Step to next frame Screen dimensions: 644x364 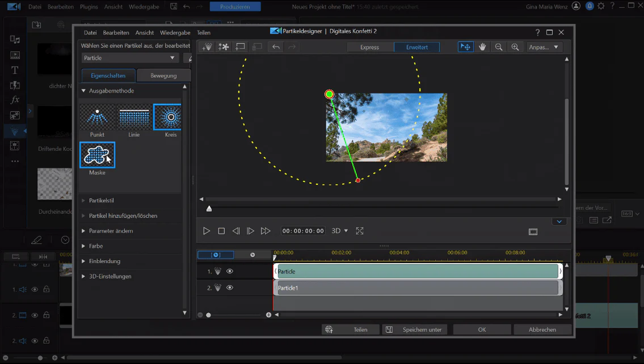tap(251, 231)
